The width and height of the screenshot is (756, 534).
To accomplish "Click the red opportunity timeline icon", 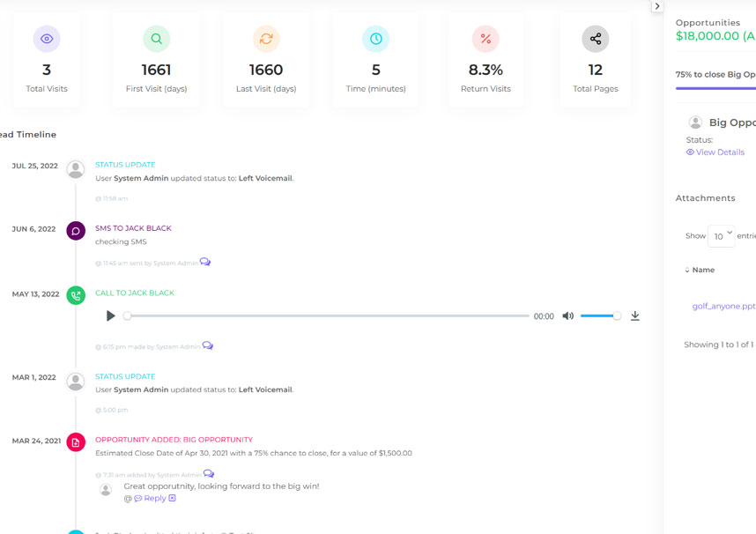I will [76, 442].
